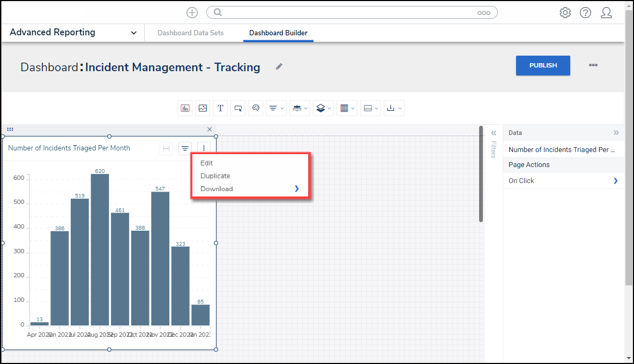Image resolution: width=634 pixels, height=364 pixels.
Task: Expand the On Click page action
Action: point(615,181)
